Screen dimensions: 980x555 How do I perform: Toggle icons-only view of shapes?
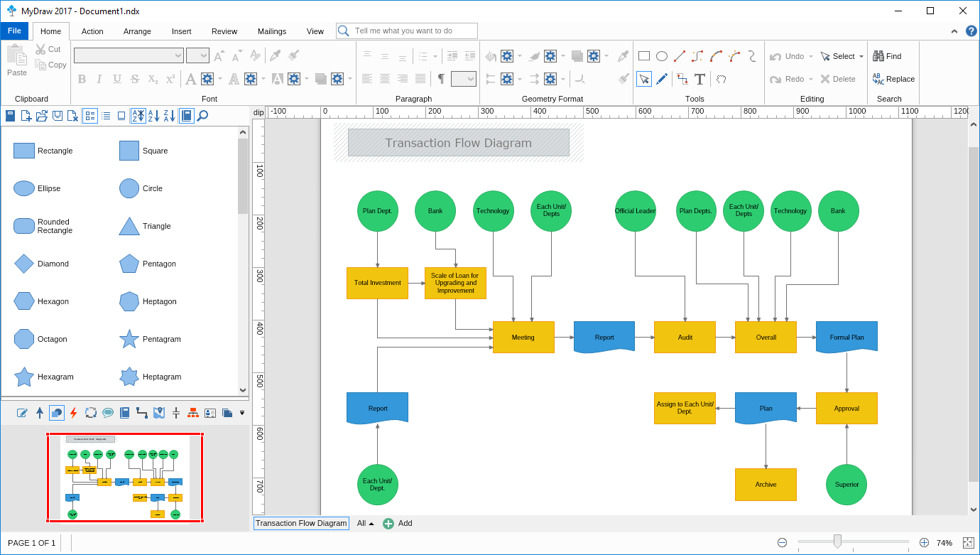[x=121, y=116]
